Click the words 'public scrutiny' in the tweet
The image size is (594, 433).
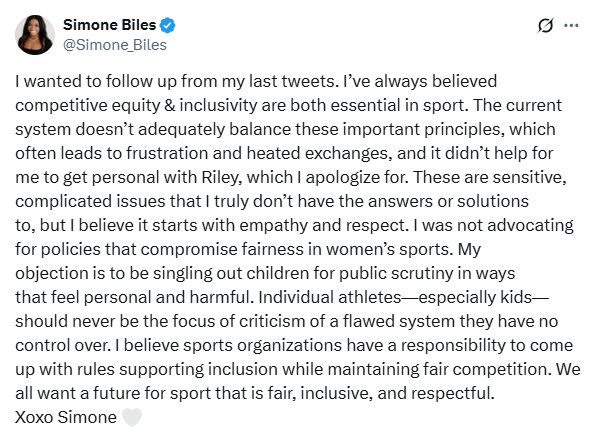[x=396, y=274]
